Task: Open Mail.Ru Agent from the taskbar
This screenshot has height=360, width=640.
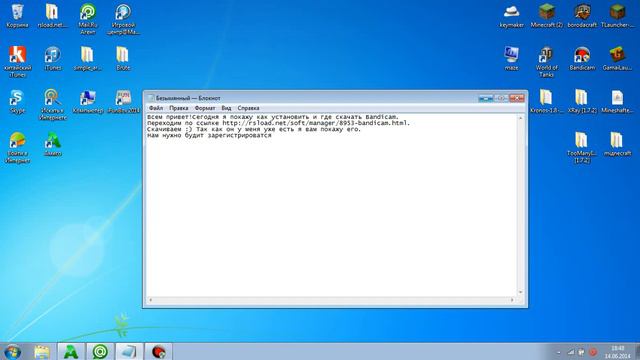Action: pyautogui.click(x=100, y=352)
